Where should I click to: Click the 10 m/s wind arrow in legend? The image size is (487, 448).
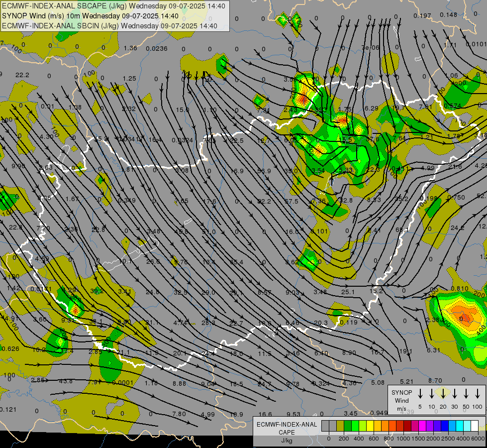pos(431,394)
